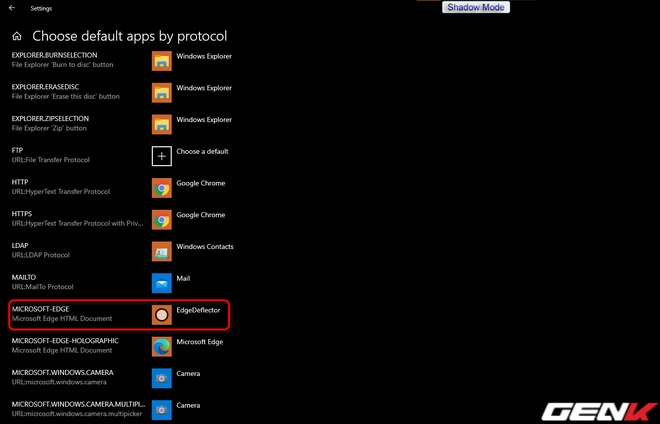This screenshot has width=660, height=424.
Task: Click Camera icon for MICROSOFT.WINDOWS.CAMERA
Action: point(162,378)
